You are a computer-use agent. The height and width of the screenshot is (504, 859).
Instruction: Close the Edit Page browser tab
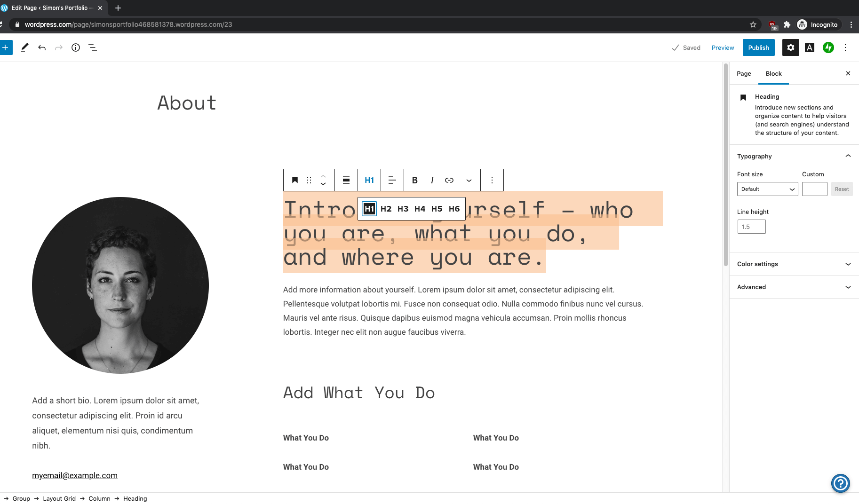pyautogui.click(x=100, y=8)
